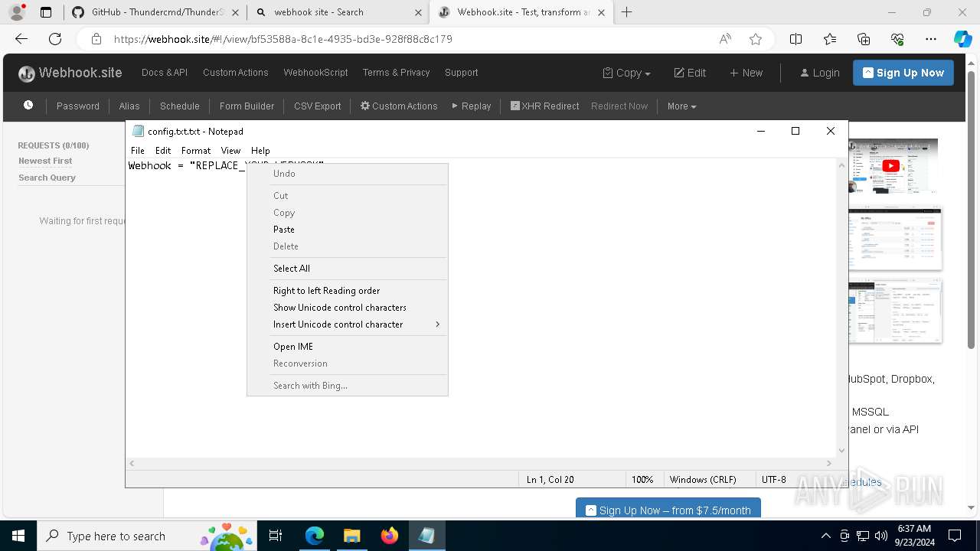Open Terms & Privacy link
Screen dimensions: 980x551
(x=396, y=73)
